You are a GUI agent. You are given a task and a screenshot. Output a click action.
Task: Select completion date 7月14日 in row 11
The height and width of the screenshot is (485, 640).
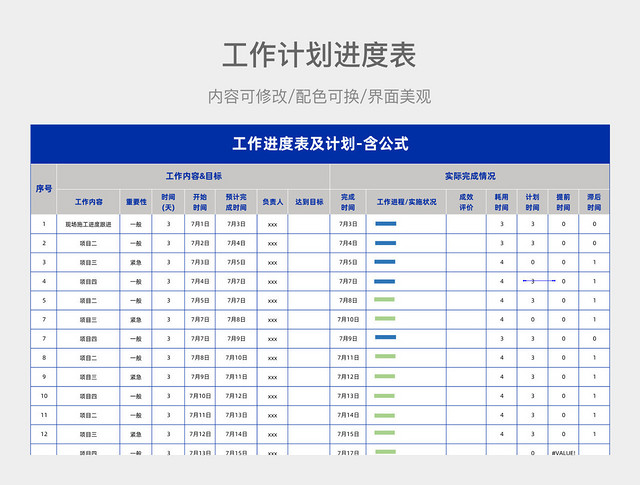point(348,415)
